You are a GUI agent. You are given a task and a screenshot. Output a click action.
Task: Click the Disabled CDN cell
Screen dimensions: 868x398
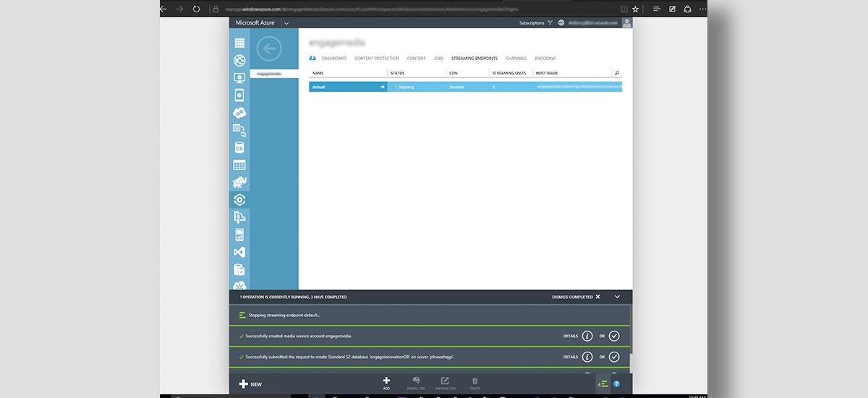pos(456,87)
